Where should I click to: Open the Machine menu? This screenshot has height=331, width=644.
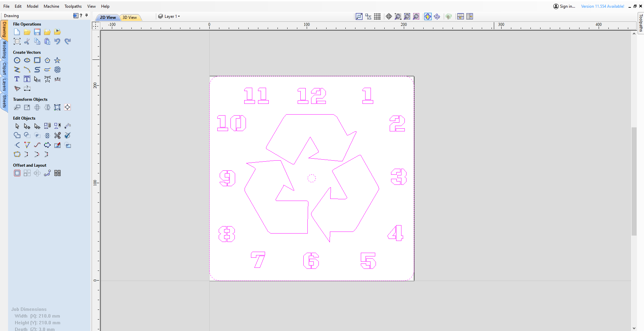click(51, 6)
